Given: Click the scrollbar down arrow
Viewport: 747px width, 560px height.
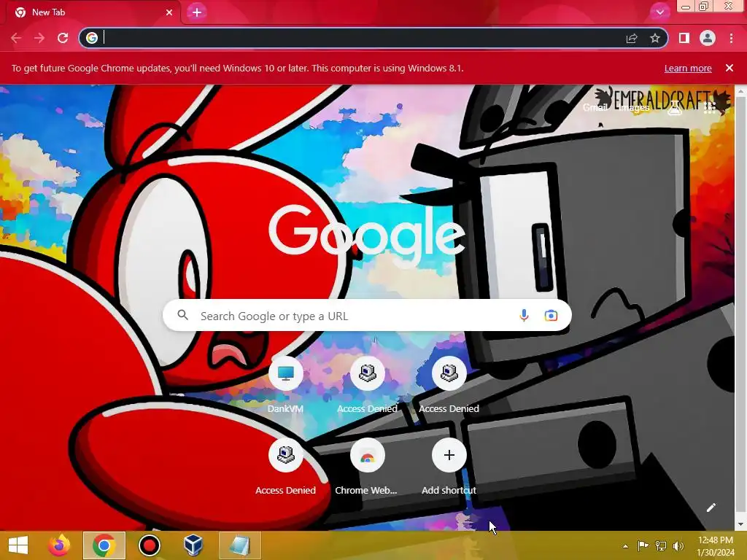Looking at the screenshot, I should pos(741,525).
